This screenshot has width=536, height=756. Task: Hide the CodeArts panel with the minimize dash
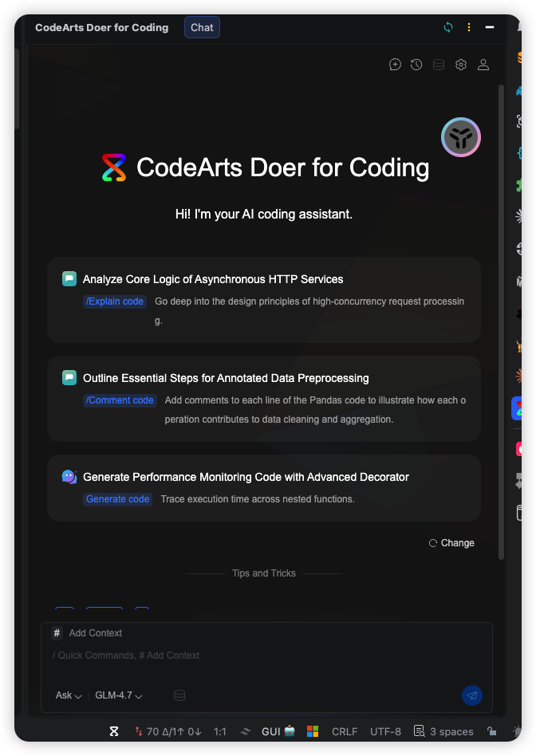tap(490, 27)
